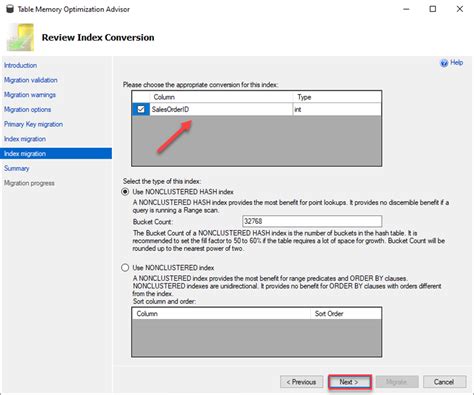Jump to Summary step
This screenshot has height=395, width=474.
coord(16,168)
